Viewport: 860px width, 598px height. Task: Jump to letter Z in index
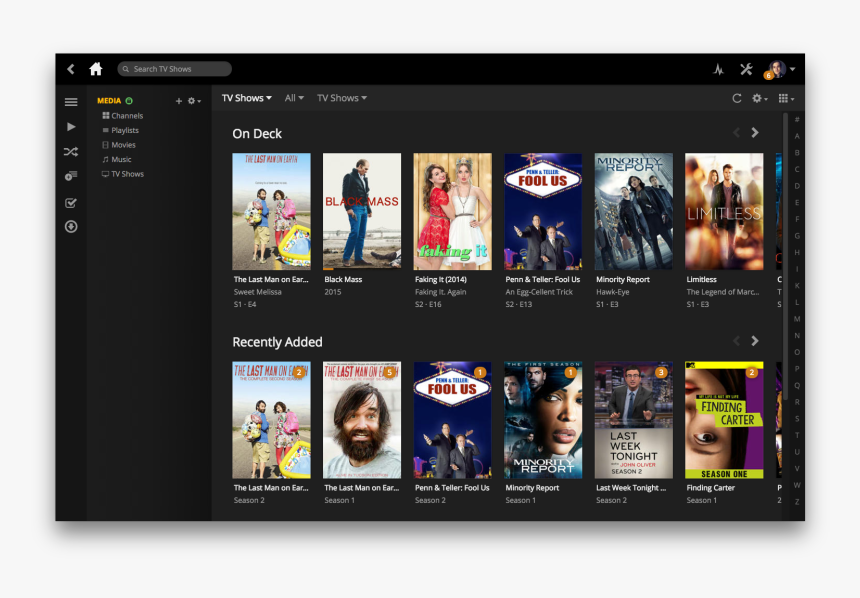(797, 502)
